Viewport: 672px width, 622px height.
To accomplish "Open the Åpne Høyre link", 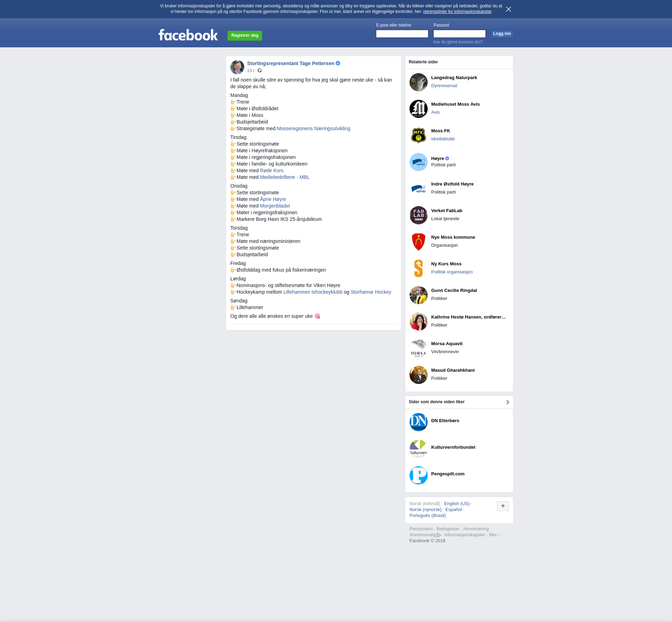I will 273,199.
